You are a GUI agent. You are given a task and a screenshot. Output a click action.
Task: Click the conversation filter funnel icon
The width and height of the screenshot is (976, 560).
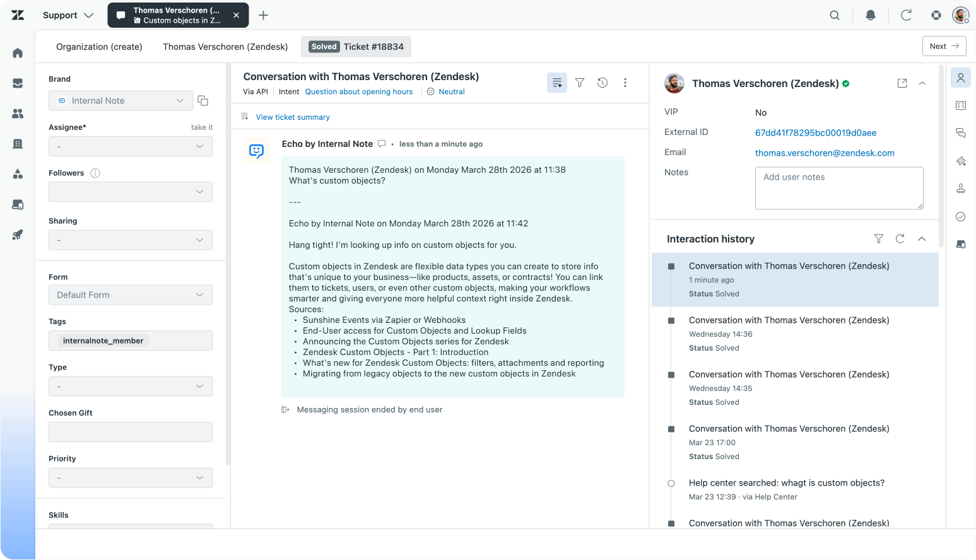(580, 83)
